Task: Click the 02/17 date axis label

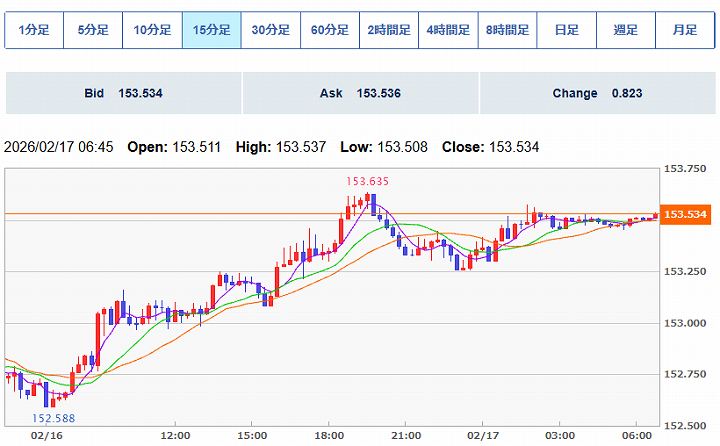Action: (x=483, y=436)
